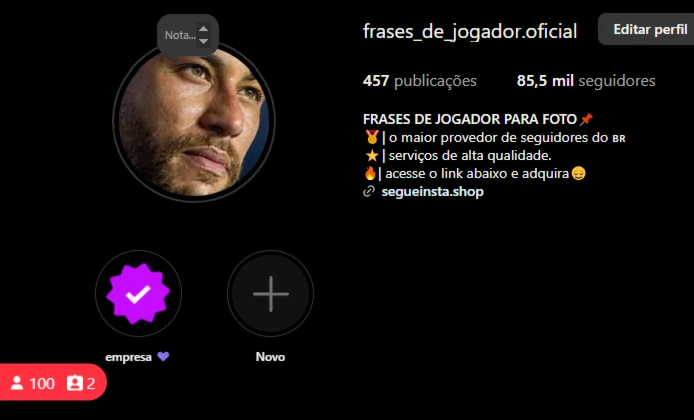Open the segueinsta.shop link
Screen dimensions: 694x420
tap(432, 192)
